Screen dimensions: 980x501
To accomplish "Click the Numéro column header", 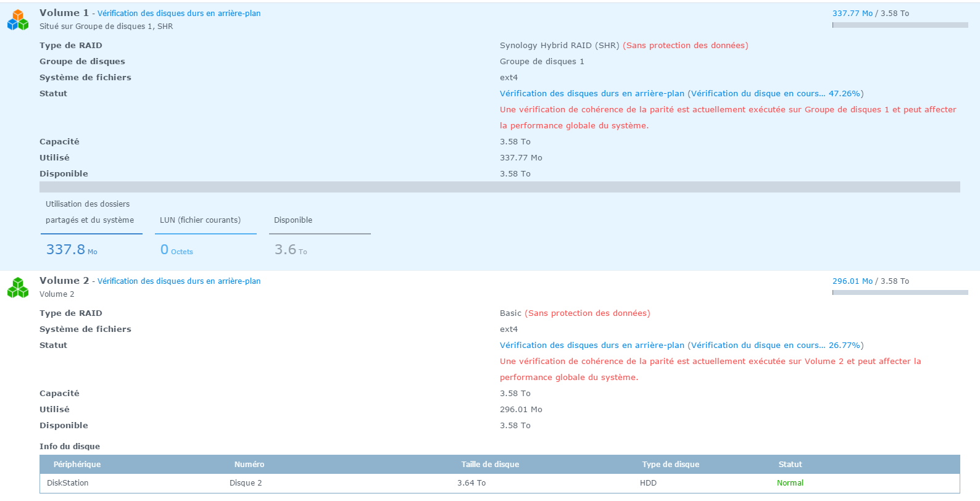I will tap(249, 465).
